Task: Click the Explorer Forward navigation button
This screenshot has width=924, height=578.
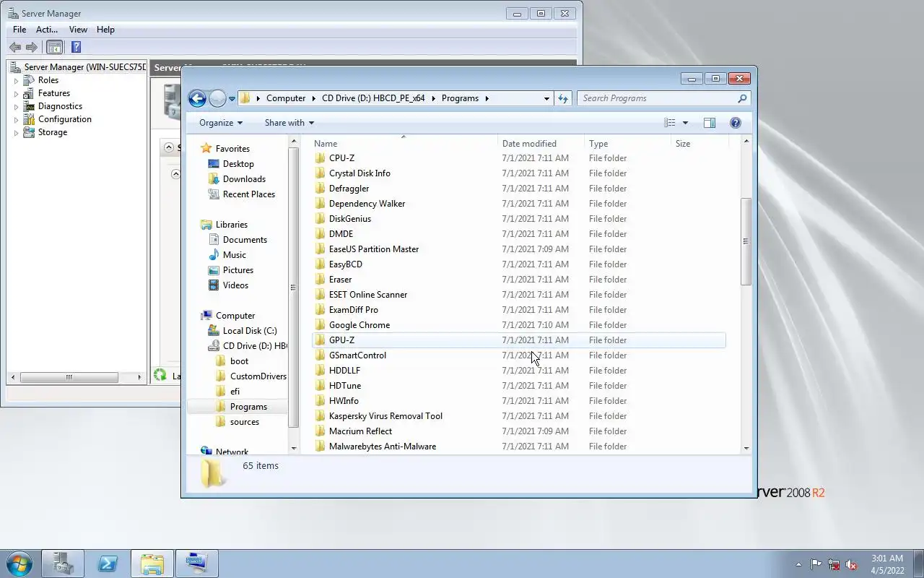Action: (217, 98)
